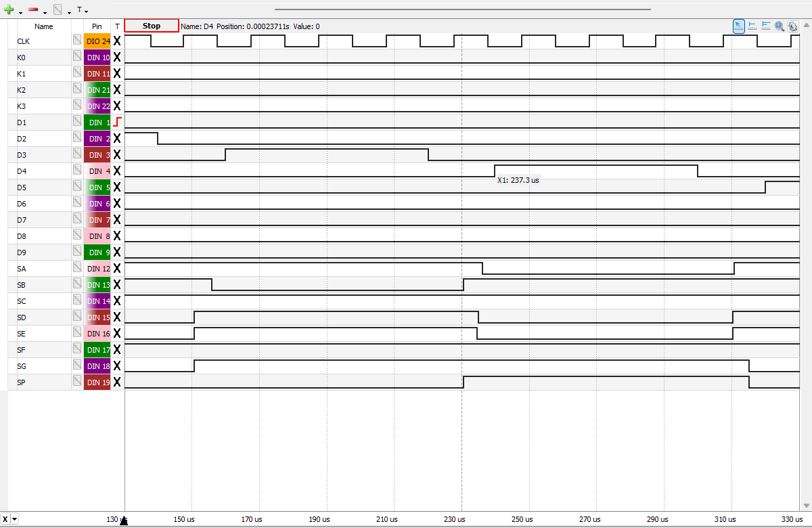Viewport: 812px width, 528px height.
Task: Click the DIN 19 pin cell
Action: coord(97,382)
